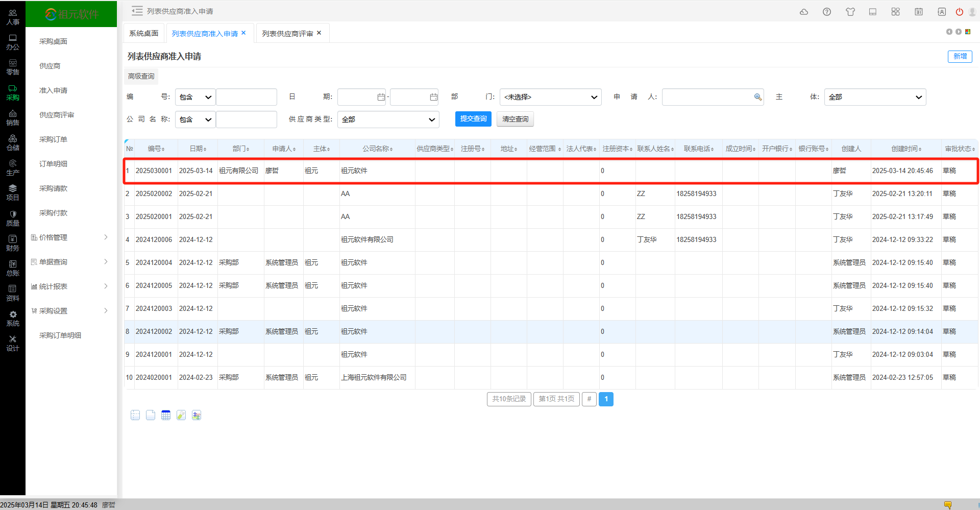The height and width of the screenshot is (510, 980).
Task: Click the 公司名称 filter text input
Action: (x=247, y=119)
